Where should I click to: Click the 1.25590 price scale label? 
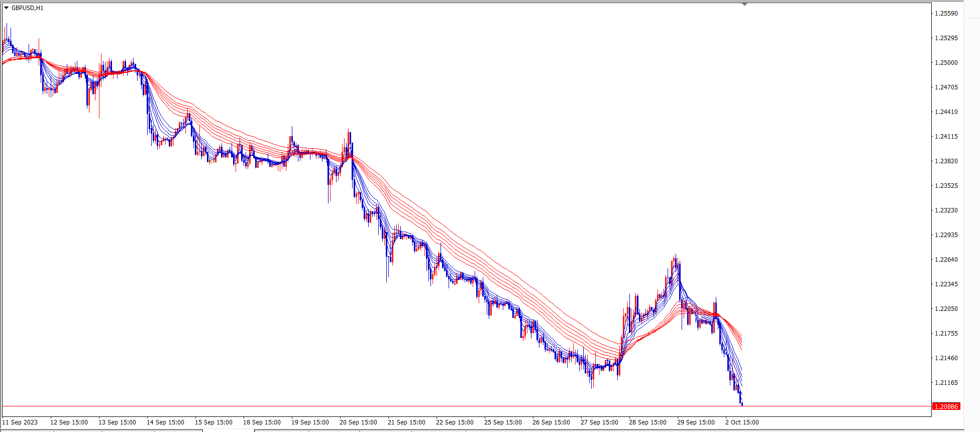(946, 14)
